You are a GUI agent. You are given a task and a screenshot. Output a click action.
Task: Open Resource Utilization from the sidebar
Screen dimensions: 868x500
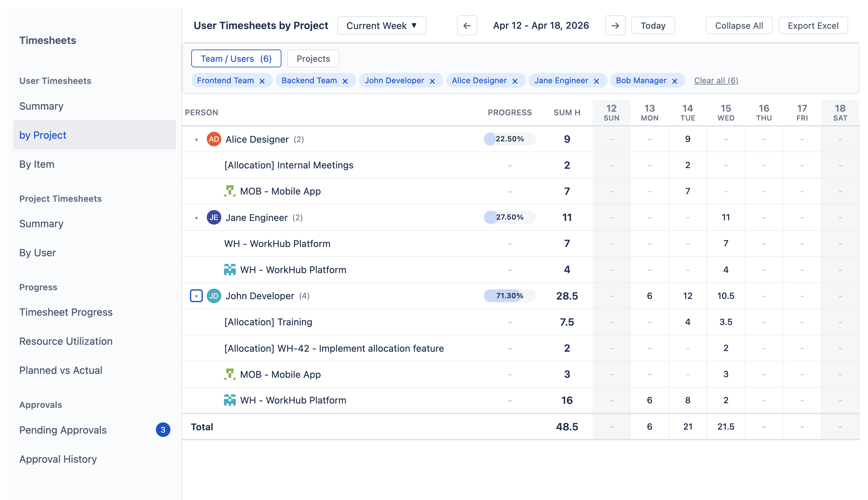(x=66, y=341)
